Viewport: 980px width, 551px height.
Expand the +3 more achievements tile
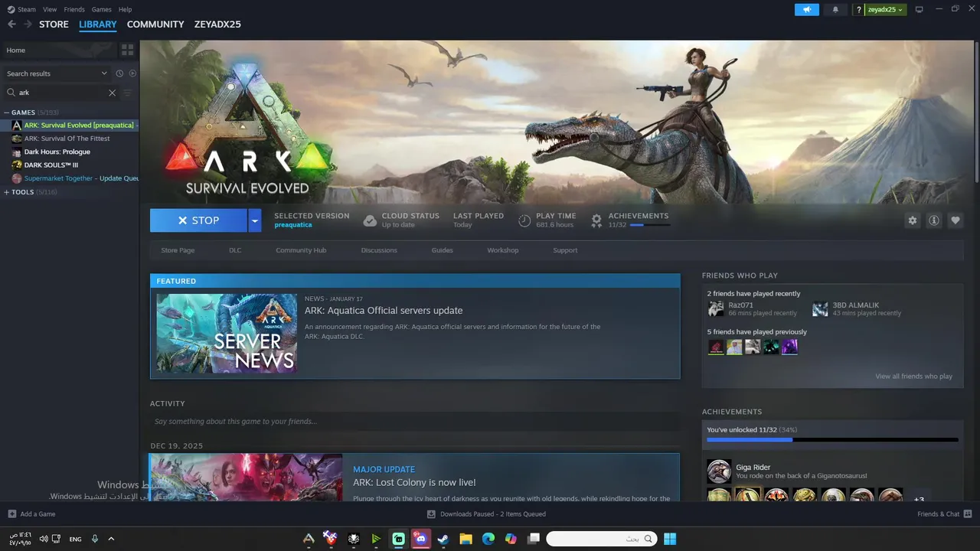[x=920, y=497]
